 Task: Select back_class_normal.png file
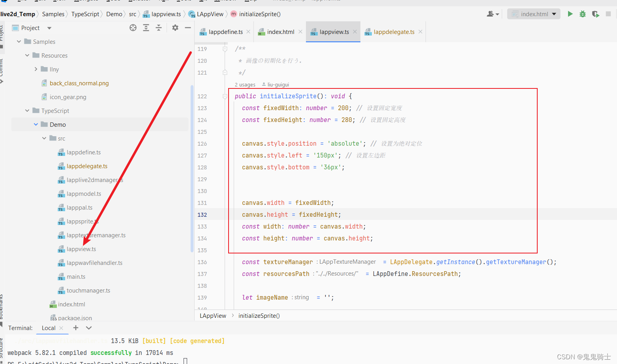79,83
